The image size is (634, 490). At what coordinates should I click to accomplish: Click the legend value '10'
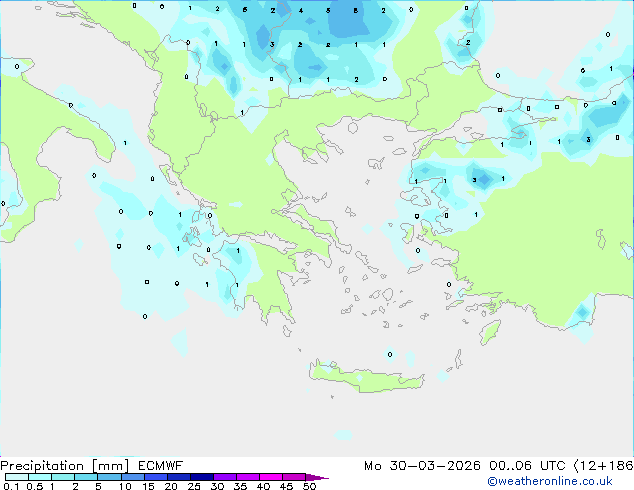[x=125, y=486]
